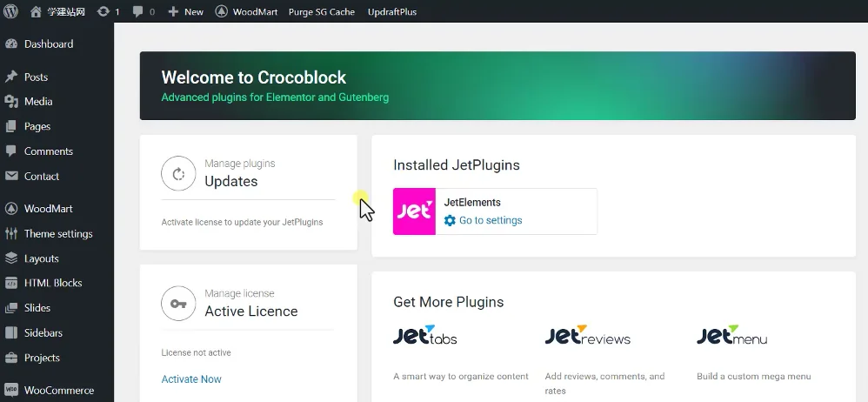The width and height of the screenshot is (868, 402).
Task: Click the WordPress logo in admin bar
Action: 11,11
